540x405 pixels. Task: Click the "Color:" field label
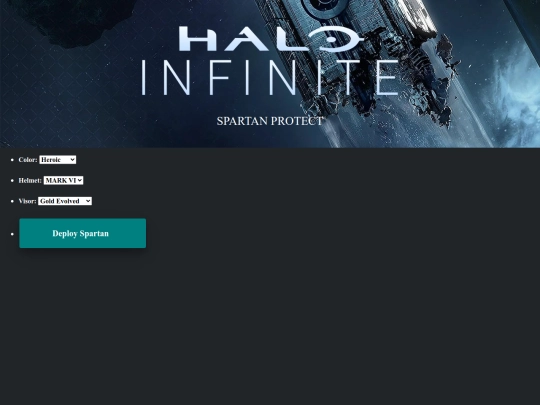click(x=28, y=160)
